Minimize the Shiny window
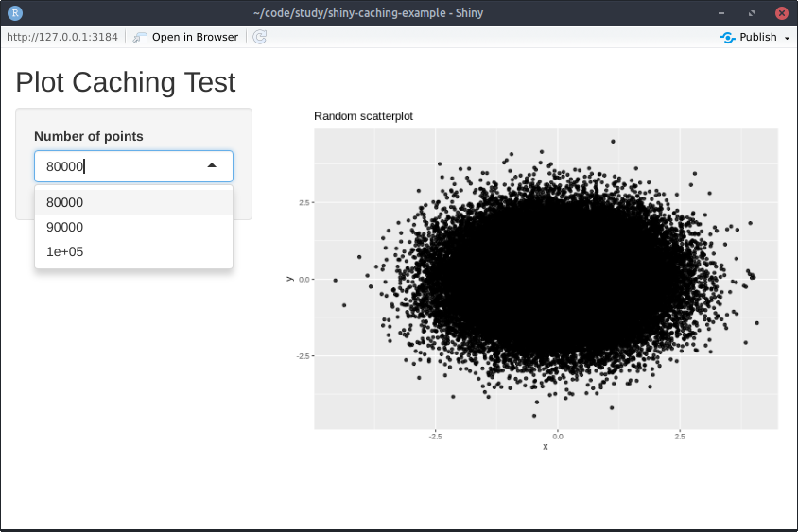798x532 pixels. 721,13
